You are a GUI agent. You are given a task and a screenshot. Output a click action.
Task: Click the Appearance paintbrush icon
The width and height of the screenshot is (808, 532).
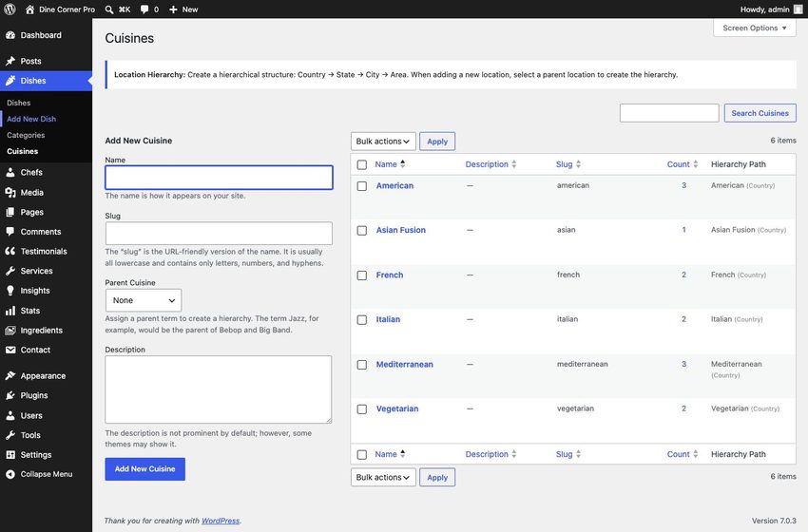coord(10,375)
